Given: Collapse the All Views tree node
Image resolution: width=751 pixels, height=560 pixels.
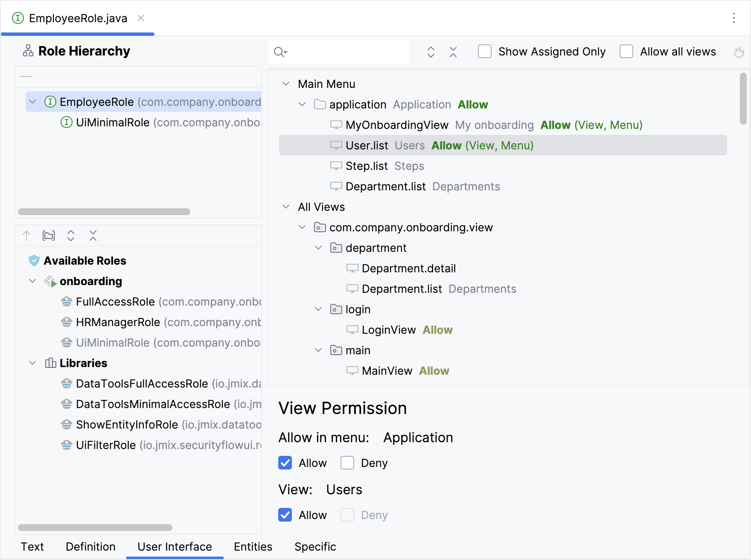Looking at the screenshot, I should (286, 207).
